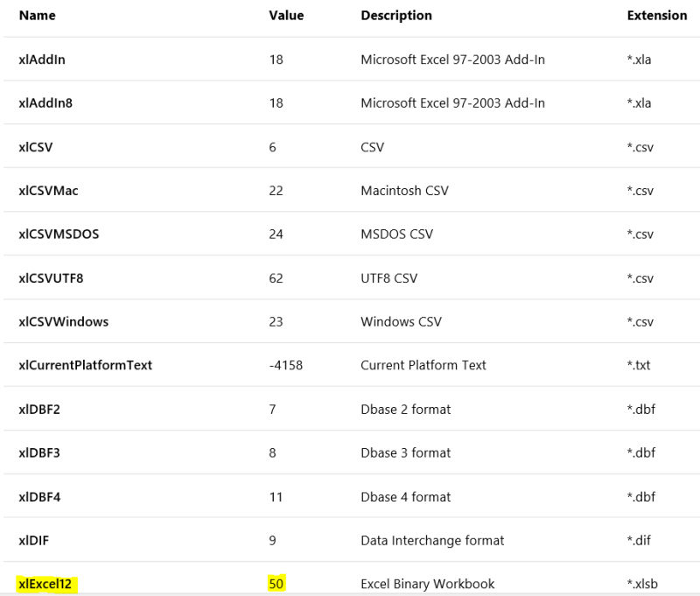Viewport: 700px width, 596px height.
Task: Click the xlCSVUTF8 value 62
Action: (276, 278)
